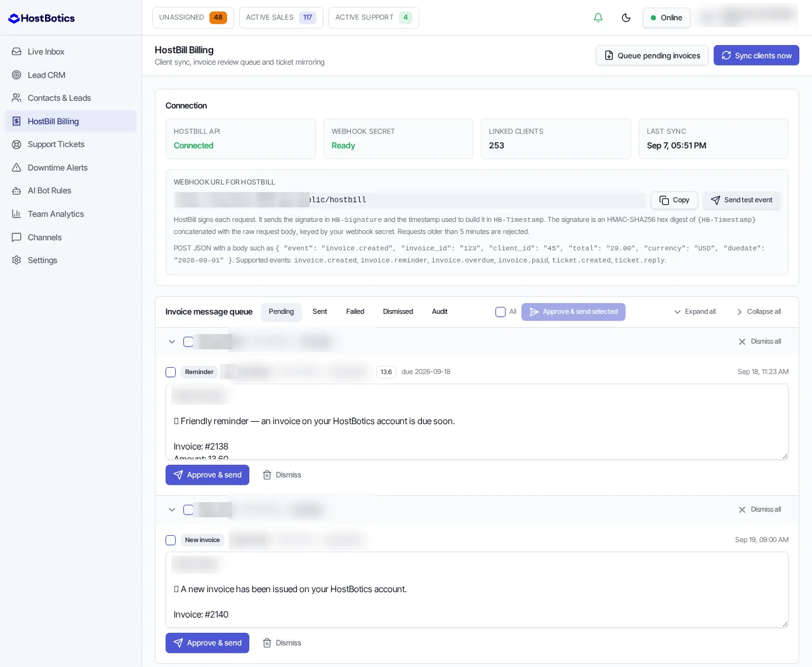
Task: Click the Sep 18, 11:23 AM timestamp
Action: tap(763, 372)
